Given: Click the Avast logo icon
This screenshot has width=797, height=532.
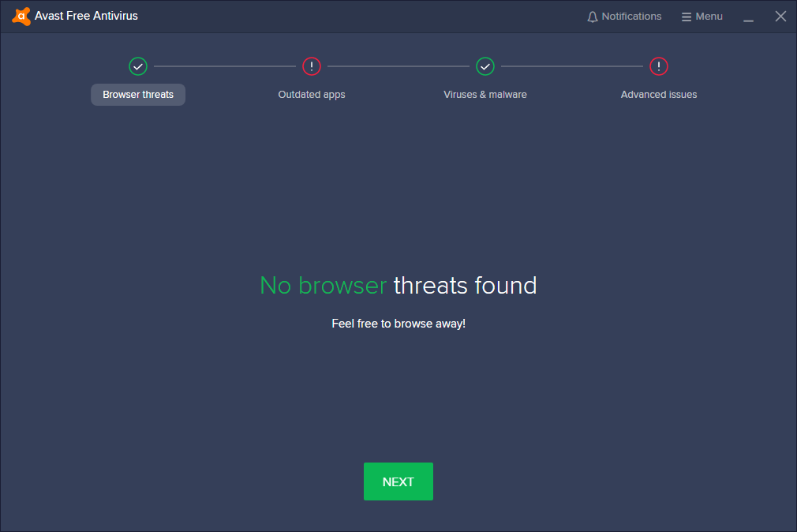Looking at the screenshot, I should (21, 17).
